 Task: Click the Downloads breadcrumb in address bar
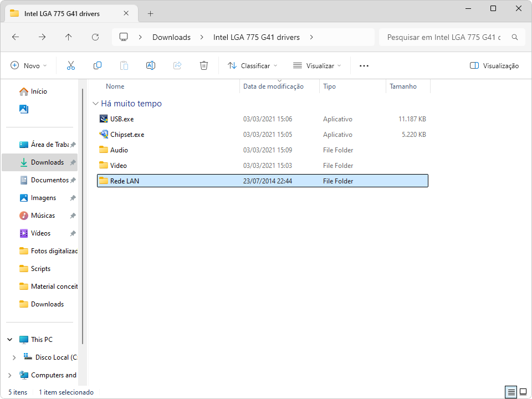[171, 37]
